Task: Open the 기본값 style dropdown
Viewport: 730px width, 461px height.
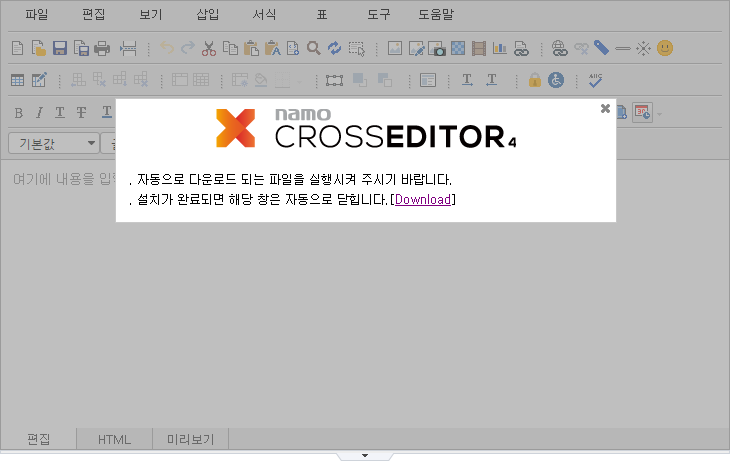Action: 54,143
